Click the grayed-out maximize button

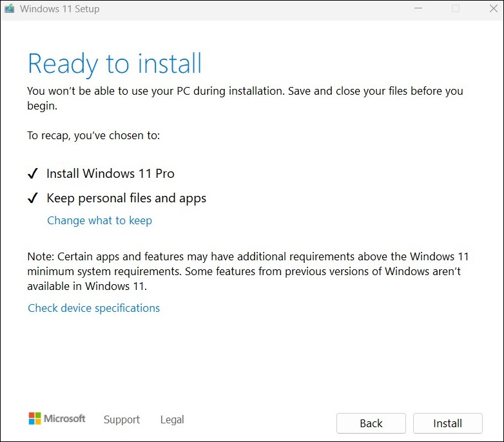coord(456,9)
